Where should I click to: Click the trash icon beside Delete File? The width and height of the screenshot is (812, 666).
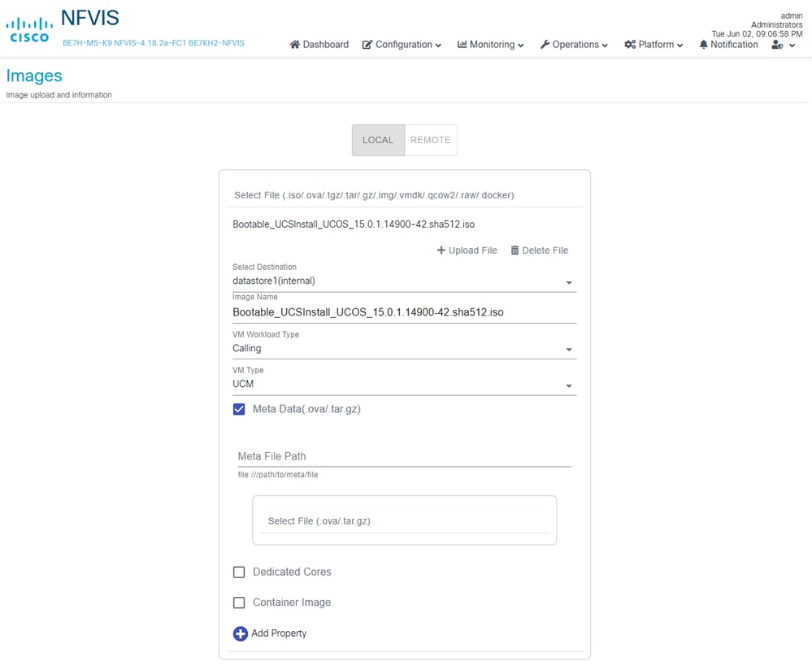point(515,250)
